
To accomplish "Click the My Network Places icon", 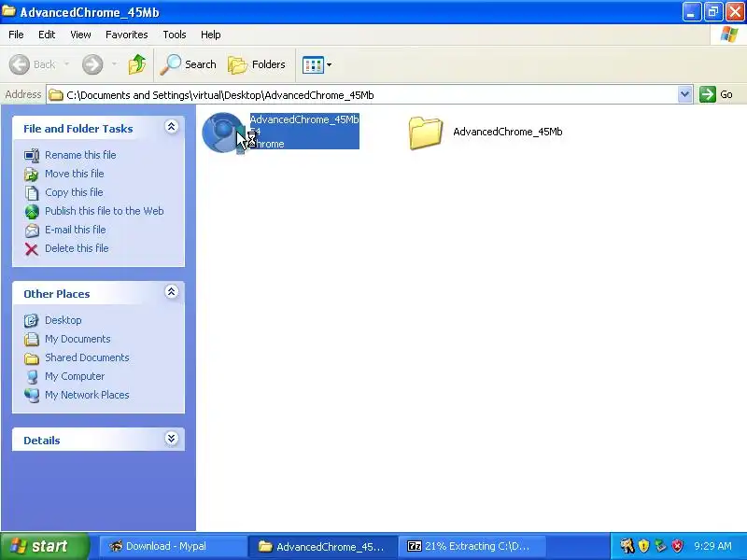I will (32, 395).
